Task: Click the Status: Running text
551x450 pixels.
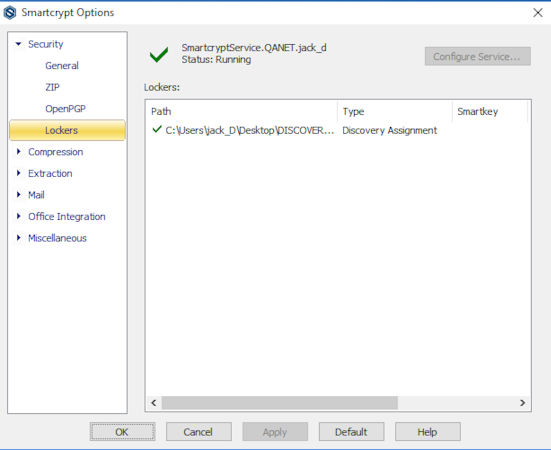Action: [x=216, y=60]
